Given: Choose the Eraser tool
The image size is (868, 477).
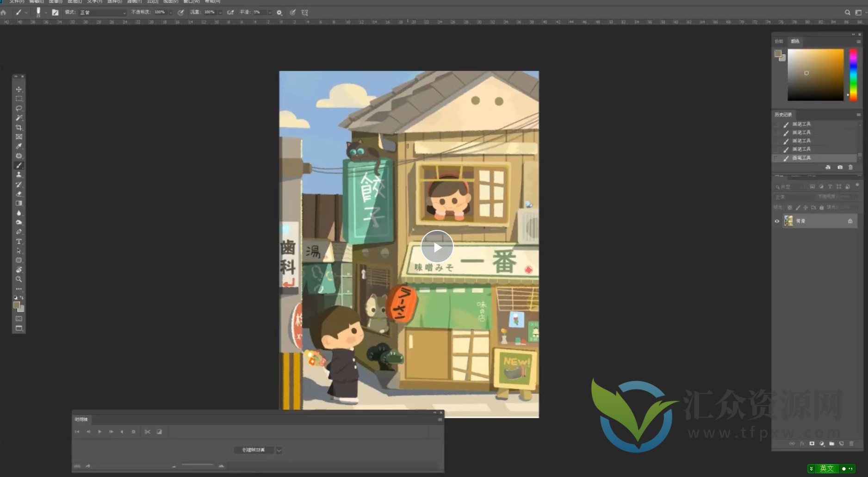Looking at the screenshot, I should click(19, 194).
